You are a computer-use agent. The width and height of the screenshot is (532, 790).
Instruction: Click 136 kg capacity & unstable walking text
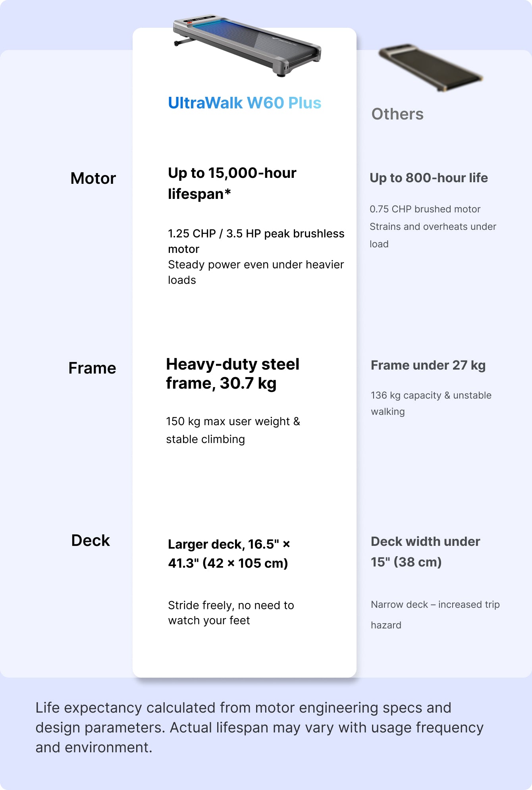tap(431, 403)
